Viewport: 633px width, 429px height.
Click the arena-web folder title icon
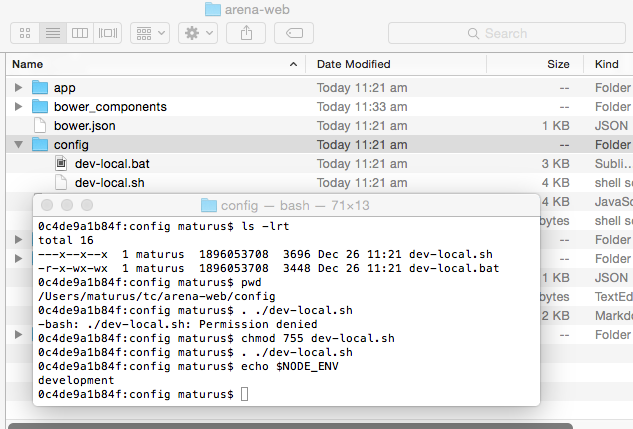212,9
